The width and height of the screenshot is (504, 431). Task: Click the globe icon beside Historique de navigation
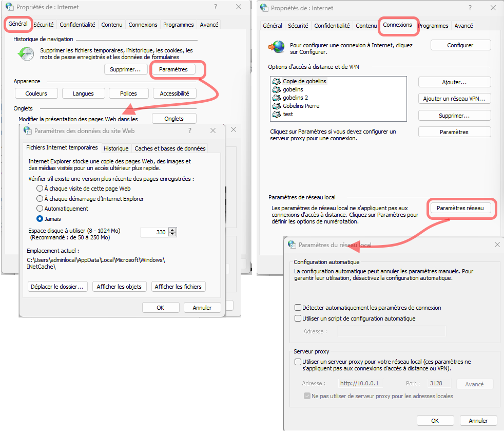(25, 53)
